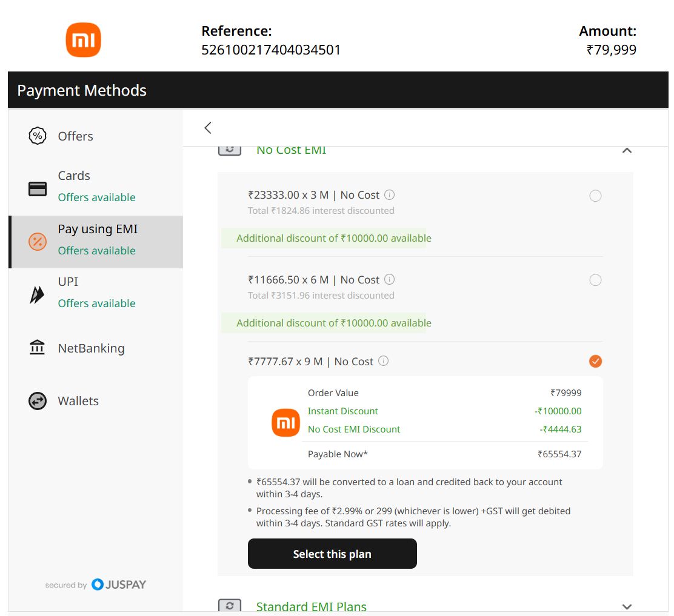Click the reference number 526100217404034501
Viewport: 674px width, 616px height.
(271, 50)
